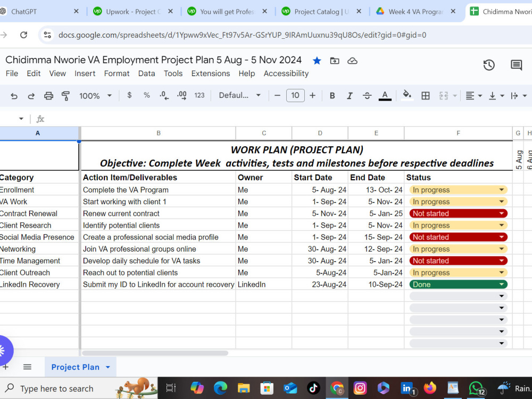Open the fill color bucket

pos(407,95)
